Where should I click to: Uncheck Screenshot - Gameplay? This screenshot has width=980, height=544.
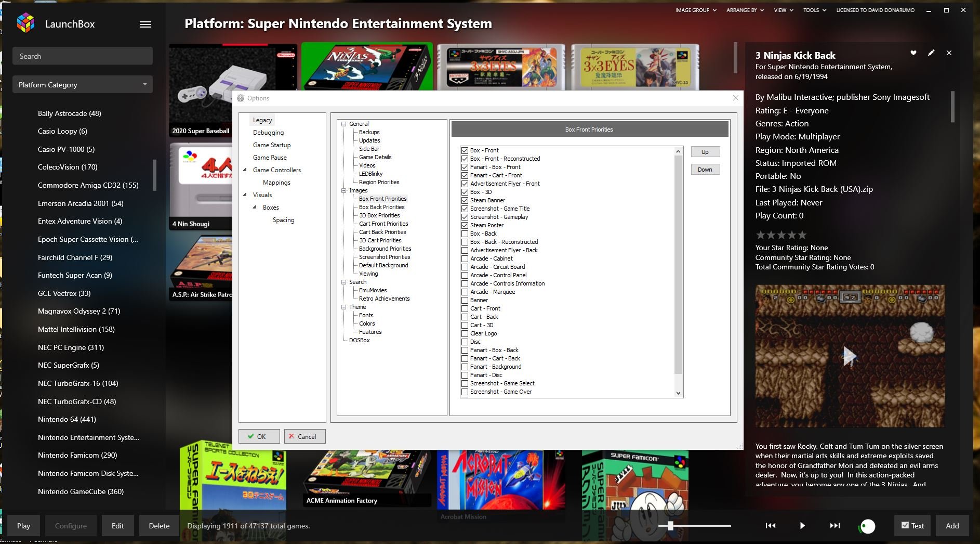[465, 217]
